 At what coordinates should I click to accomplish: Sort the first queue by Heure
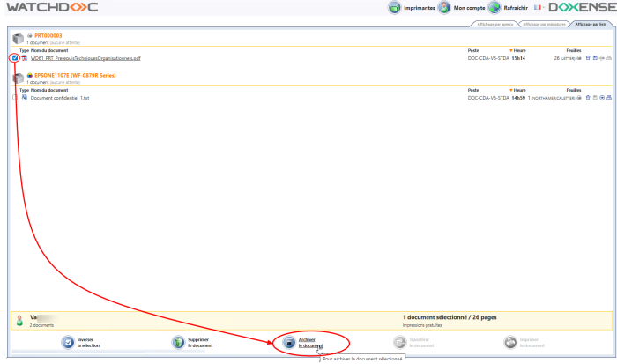(518, 50)
